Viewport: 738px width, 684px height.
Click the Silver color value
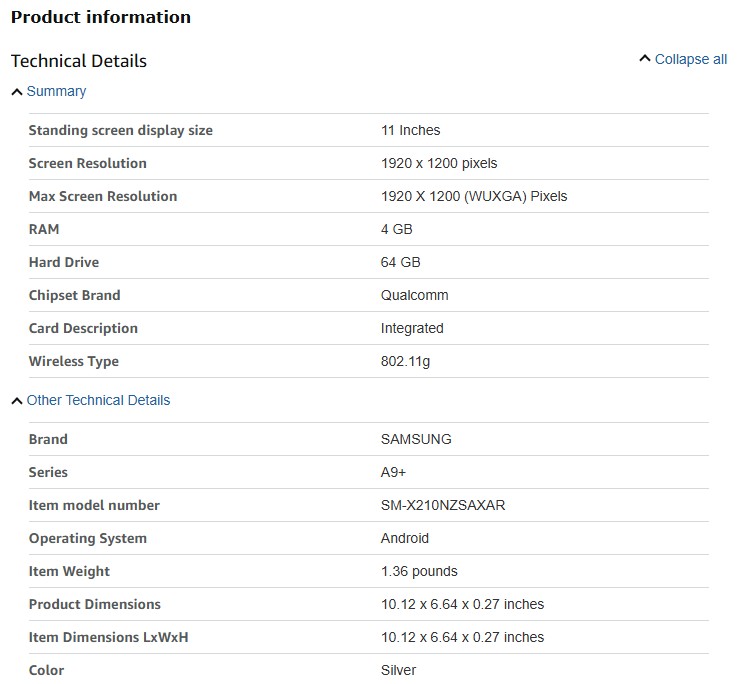coord(399,671)
